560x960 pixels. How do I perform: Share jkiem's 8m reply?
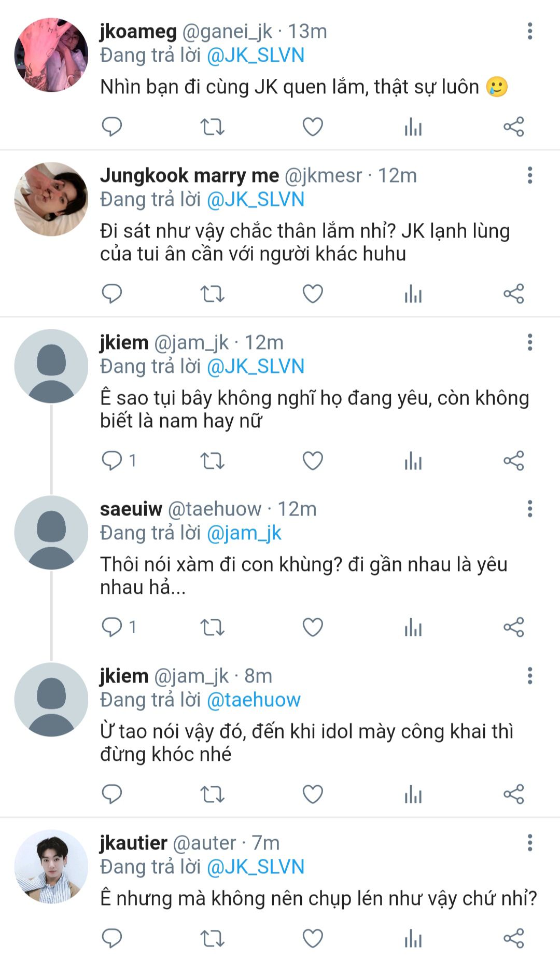514,794
